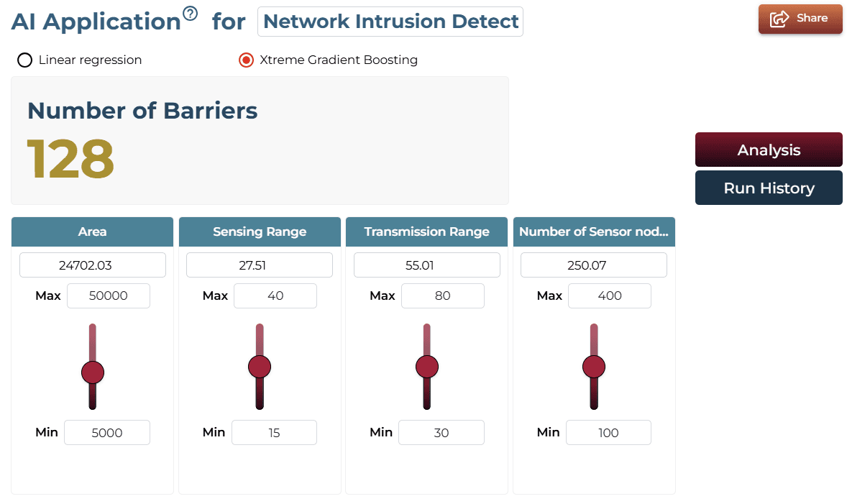Viewport: 847px width, 504px height.
Task: Click the Area Min field 5000
Action: coord(107,433)
